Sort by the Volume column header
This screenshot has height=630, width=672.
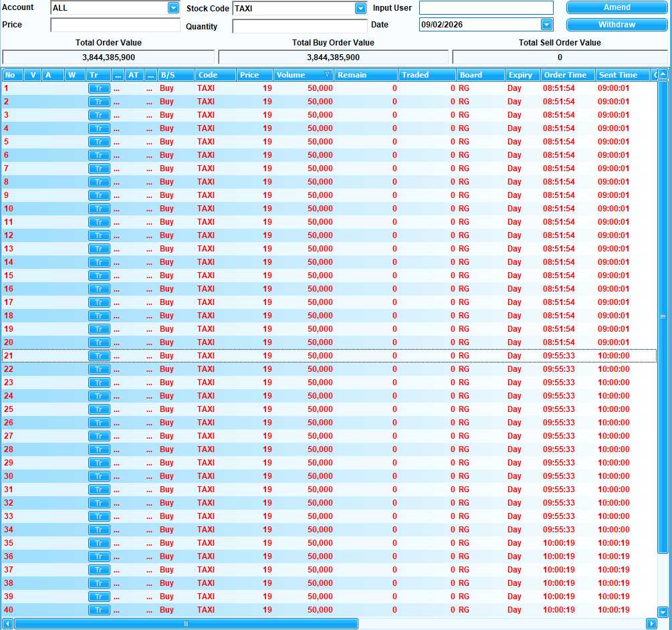(x=303, y=75)
